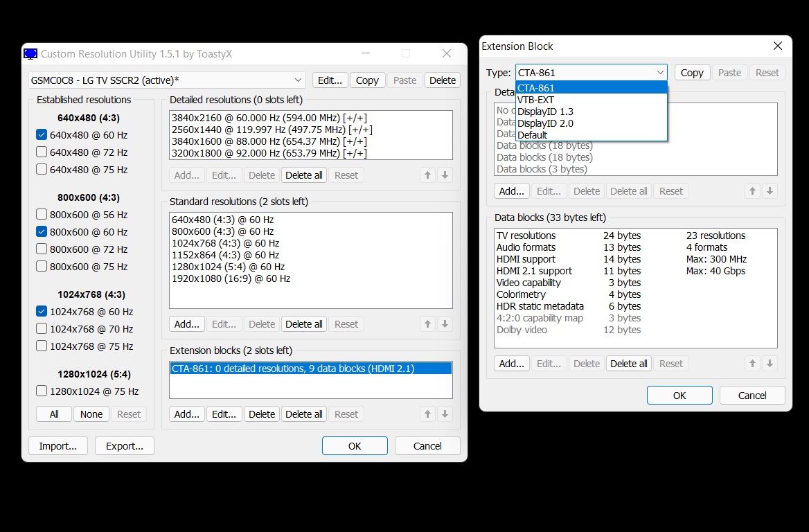The image size is (809, 532).
Task: Delete the active monitor entry
Action: [443, 80]
